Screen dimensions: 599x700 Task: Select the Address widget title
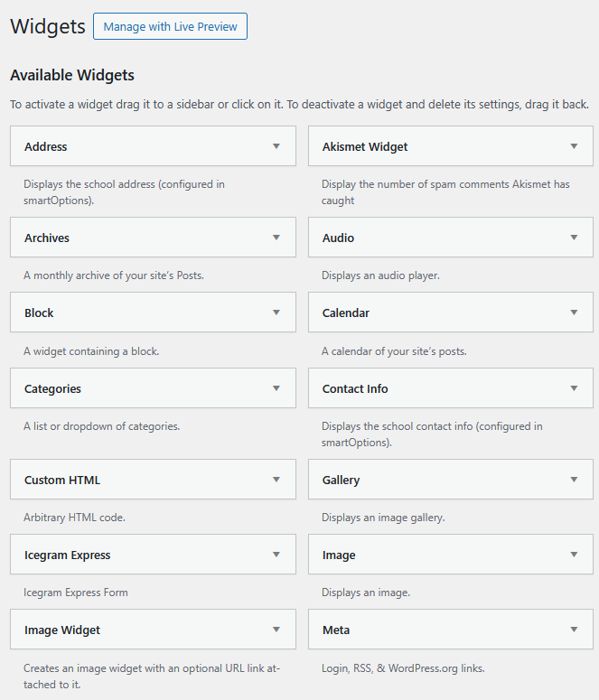pos(46,147)
